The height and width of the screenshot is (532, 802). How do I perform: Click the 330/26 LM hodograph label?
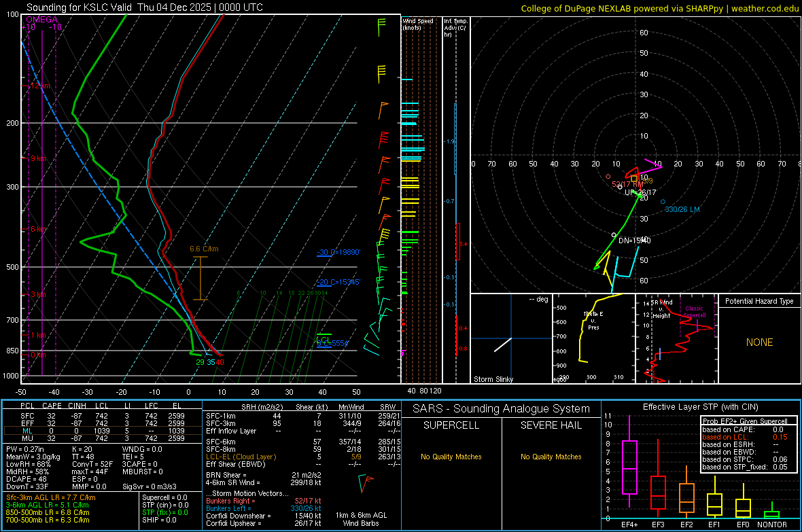(682, 209)
